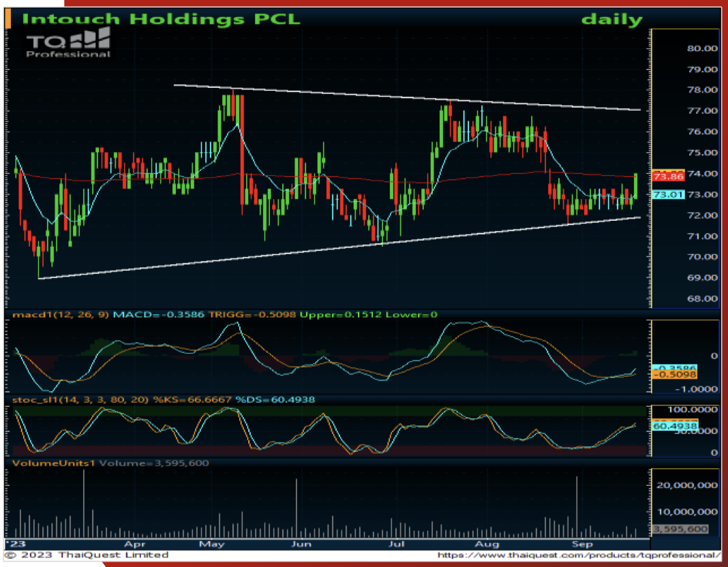
Task: Click the "VolumeUnits1" indicator label
Action: (x=54, y=463)
